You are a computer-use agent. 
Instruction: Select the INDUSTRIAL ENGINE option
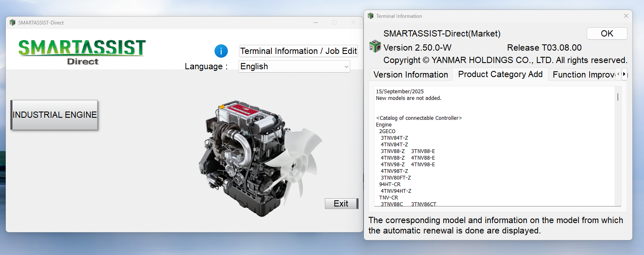click(x=54, y=114)
